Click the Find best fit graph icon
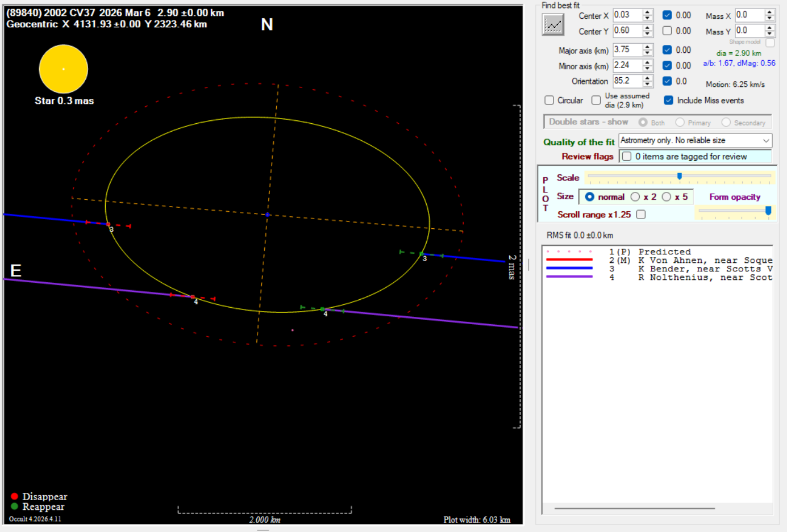Image resolution: width=787 pixels, height=532 pixels. [552, 25]
